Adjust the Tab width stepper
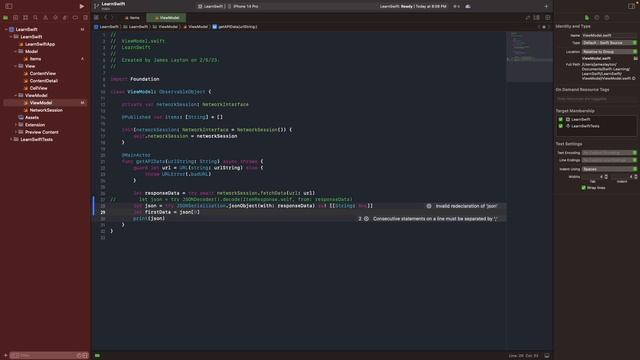 [606, 177]
